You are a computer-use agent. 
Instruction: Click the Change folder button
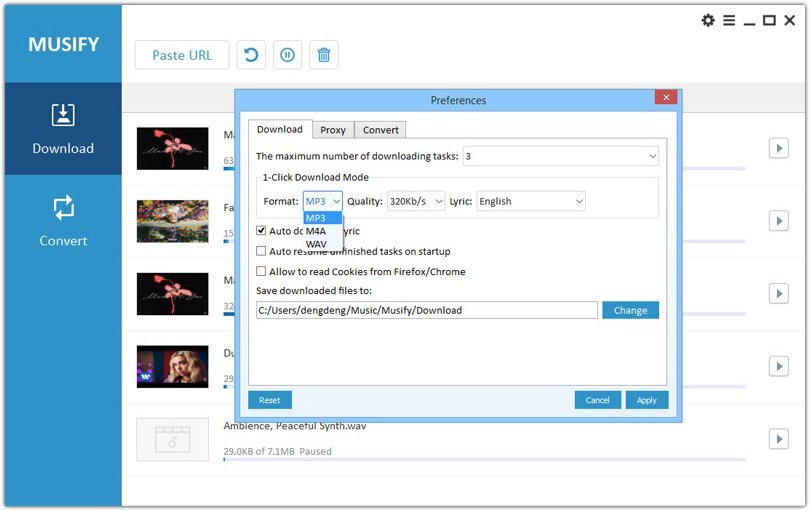tap(630, 310)
